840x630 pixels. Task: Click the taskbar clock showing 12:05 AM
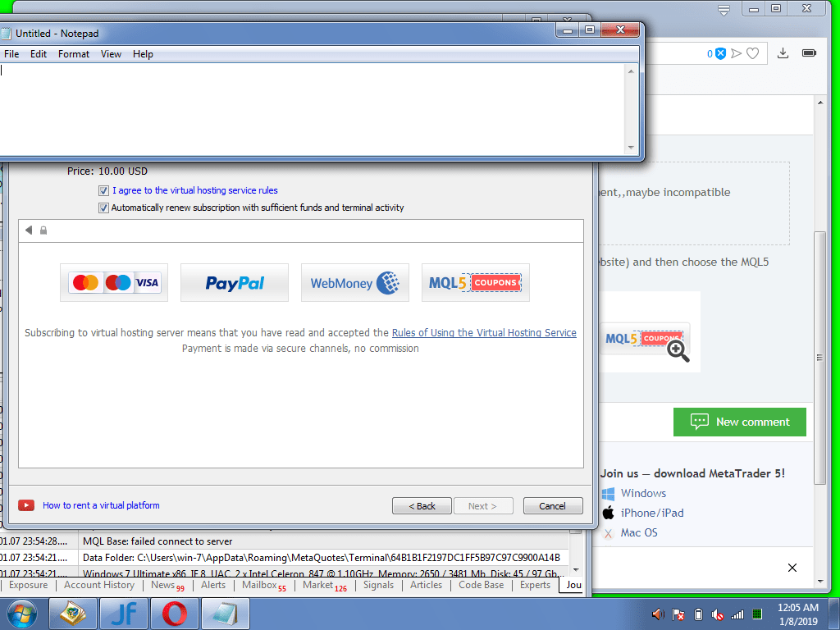click(798, 614)
